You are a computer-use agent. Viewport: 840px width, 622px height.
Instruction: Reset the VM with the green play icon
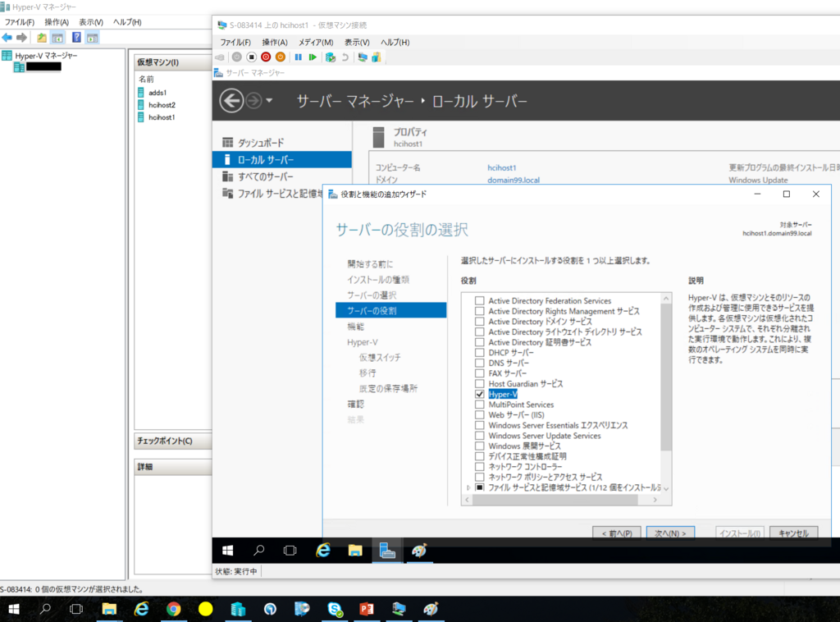[313, 57]
